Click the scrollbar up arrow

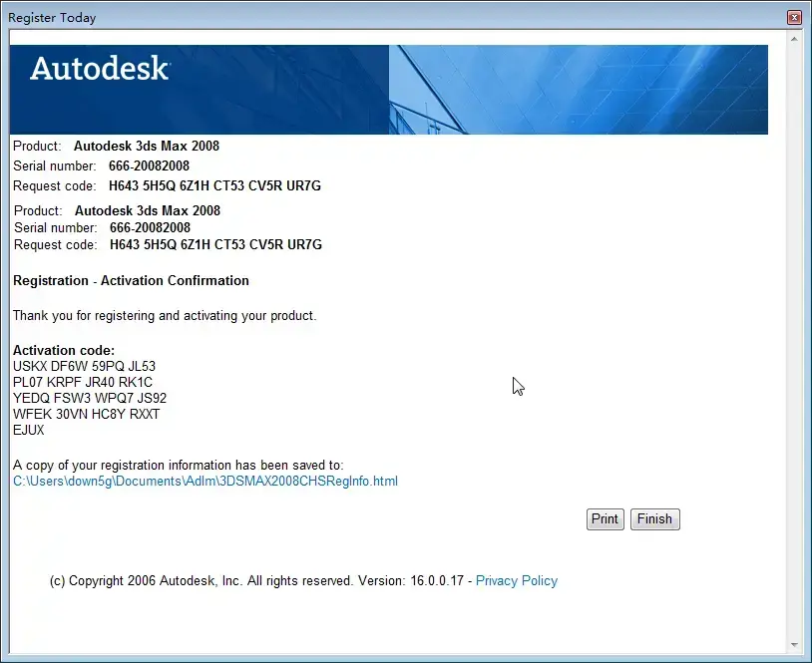click(x=794, y=39)
